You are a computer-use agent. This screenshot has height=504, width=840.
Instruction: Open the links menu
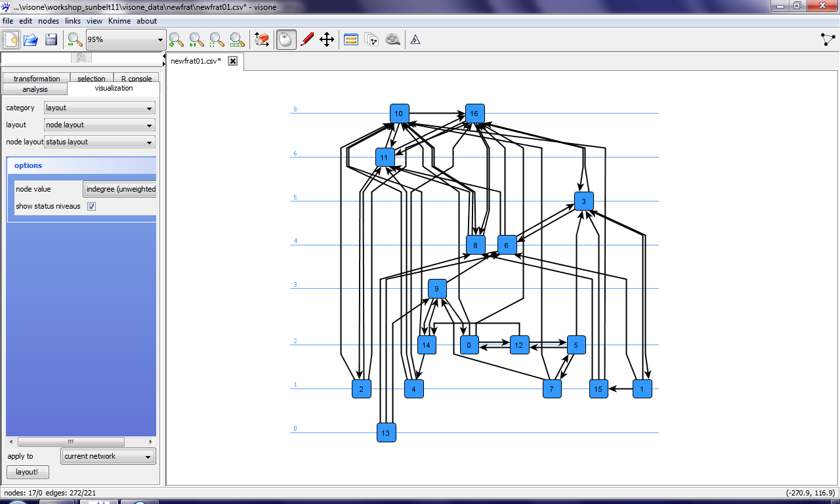tap(73, 21)
